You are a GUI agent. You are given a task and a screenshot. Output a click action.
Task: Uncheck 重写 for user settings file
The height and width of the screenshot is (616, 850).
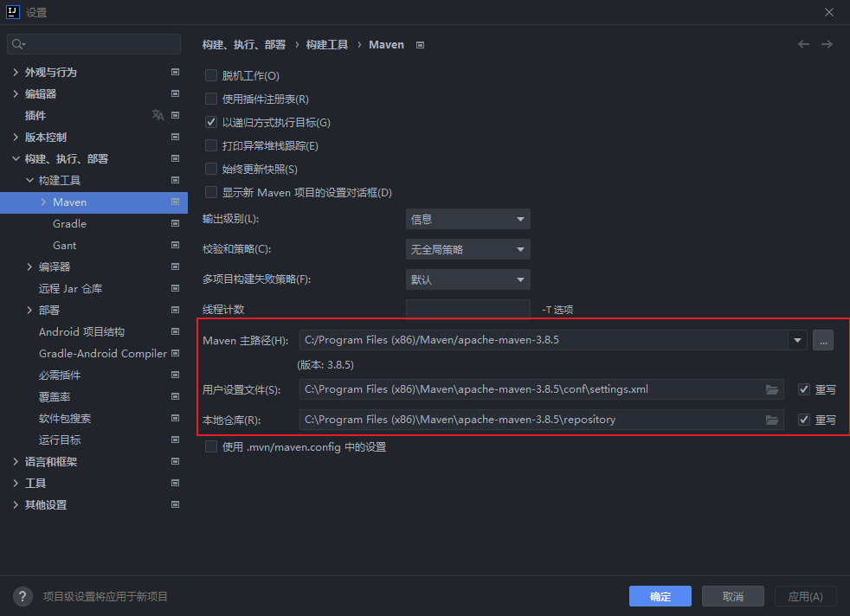coord(804,389)
